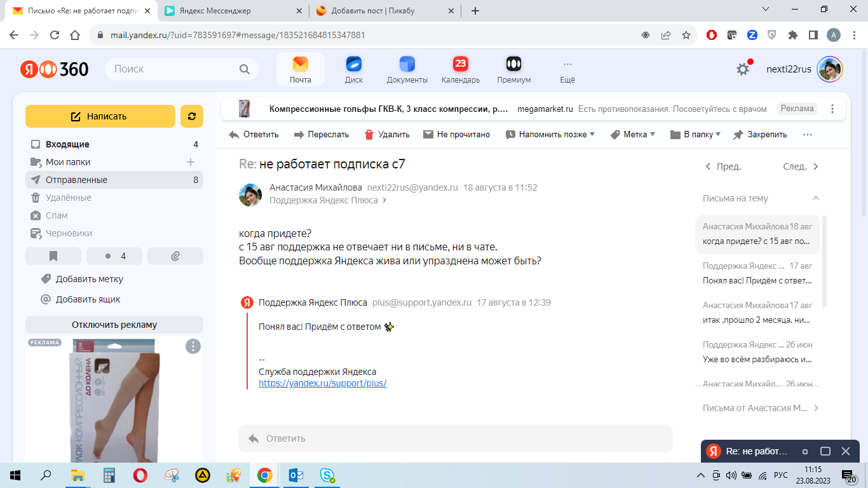Expand the minimized Re: не работ… compose window

tap(825, 451)
